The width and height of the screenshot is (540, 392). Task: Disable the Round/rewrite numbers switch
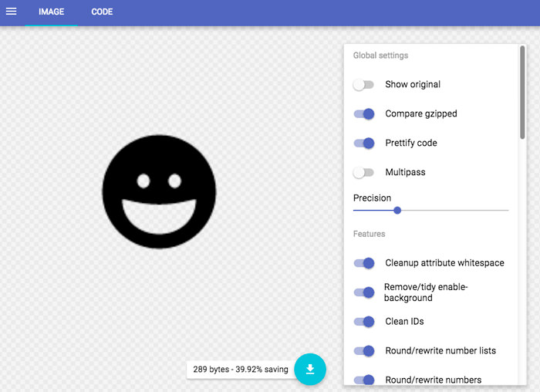[x=363, y=380]
